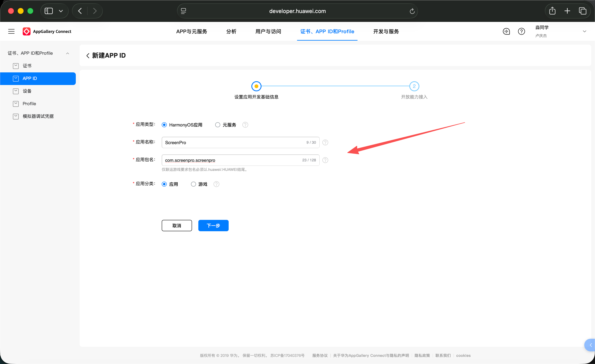Open APP ID in the sidebar
595x364 pixels.
point(38,78)
